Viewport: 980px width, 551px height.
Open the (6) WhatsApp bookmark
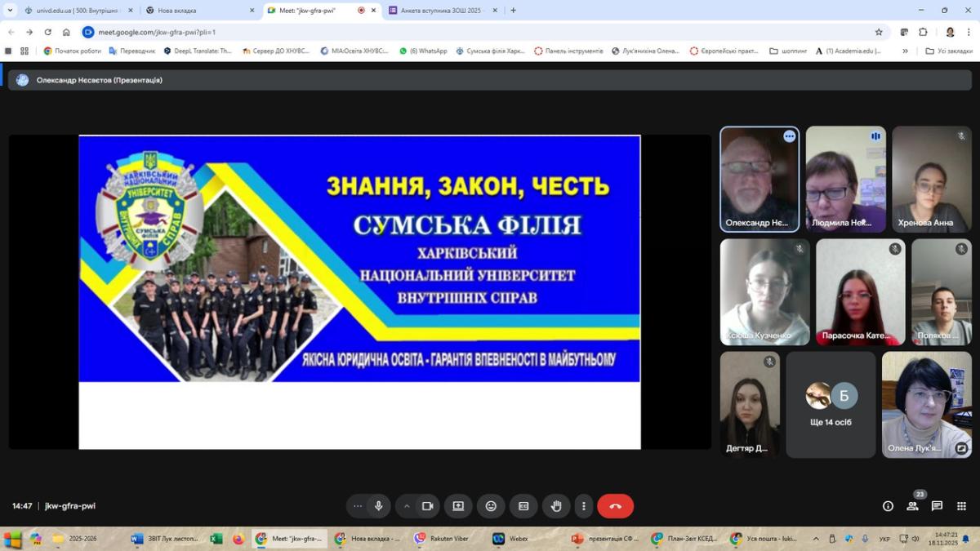coord(423,51)
